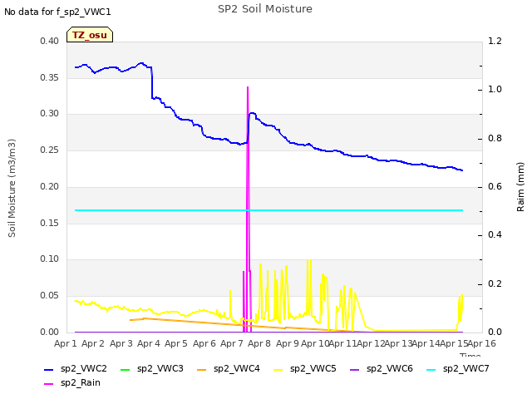Select the sp2_Rain legend label
532x399 pixels.
(x=81, y=383)
